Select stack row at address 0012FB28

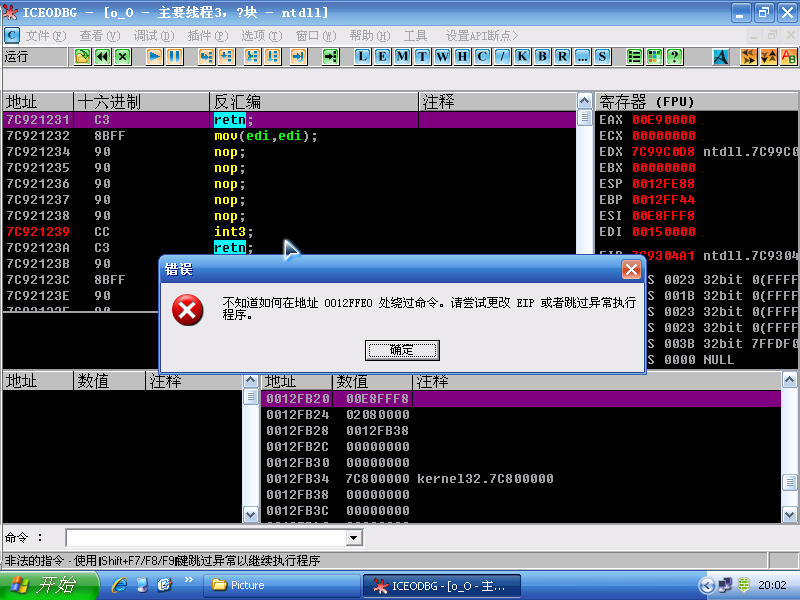520,431
